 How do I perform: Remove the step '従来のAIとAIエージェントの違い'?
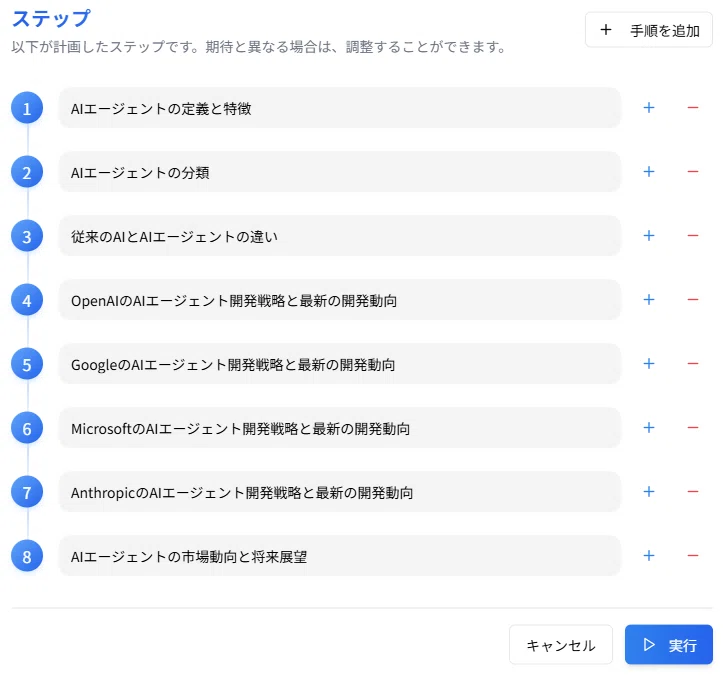coord(693,236)
